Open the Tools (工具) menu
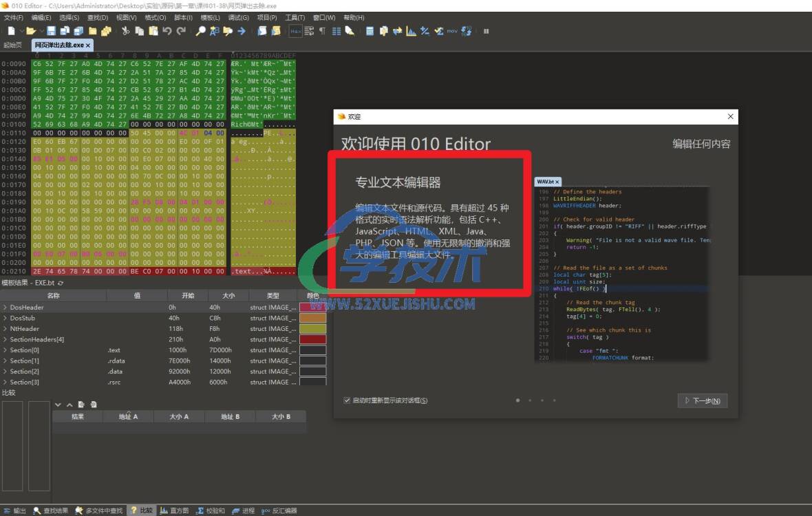Image resolution: width=812 pixels, height=516 pixels. tap(295, 18)
